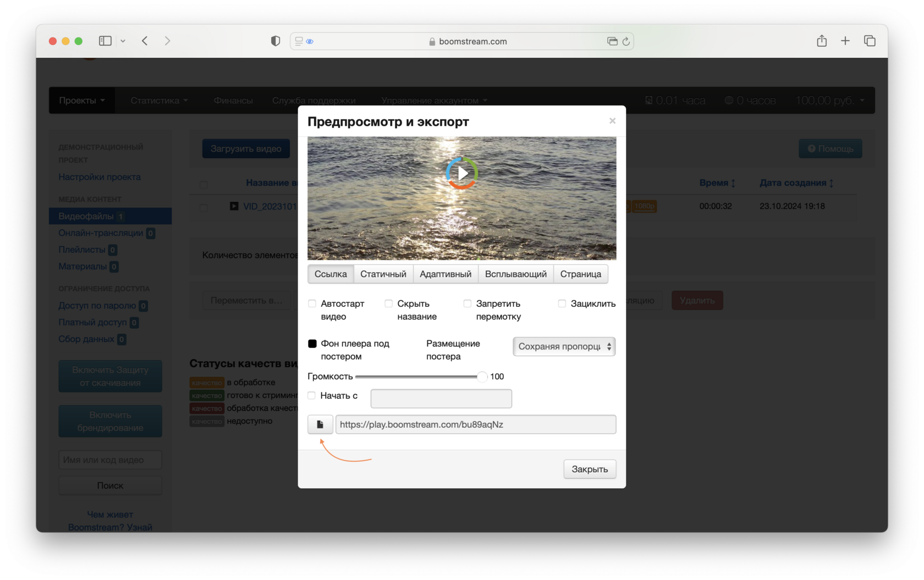924x580 pixels.
Task: Open Плейлисты in sidebar
Action: [88, 250]
